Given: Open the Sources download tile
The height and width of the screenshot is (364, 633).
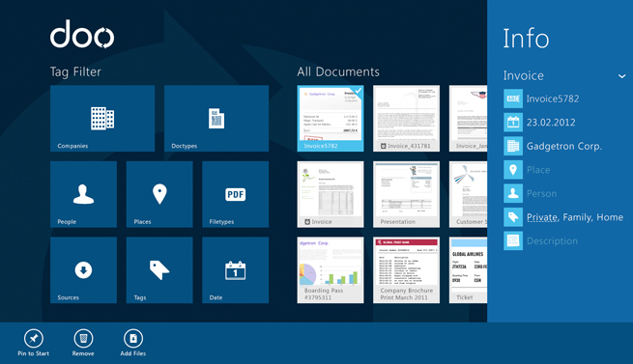Looking at the screenshot, I should coord(83,270).
